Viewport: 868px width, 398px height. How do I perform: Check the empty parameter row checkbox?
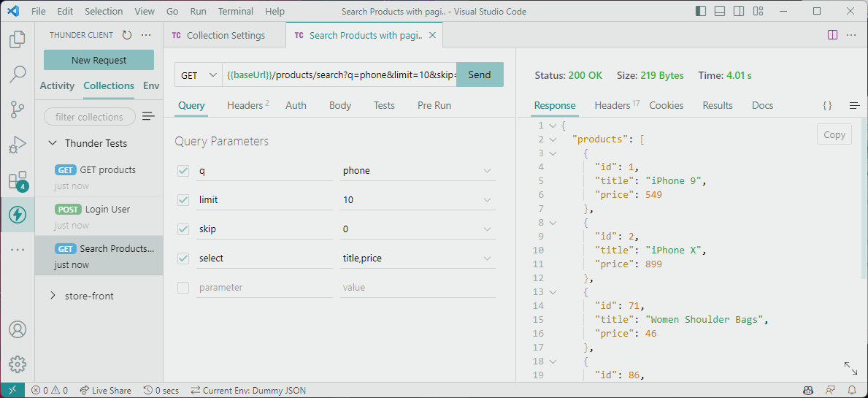(183, 288)
